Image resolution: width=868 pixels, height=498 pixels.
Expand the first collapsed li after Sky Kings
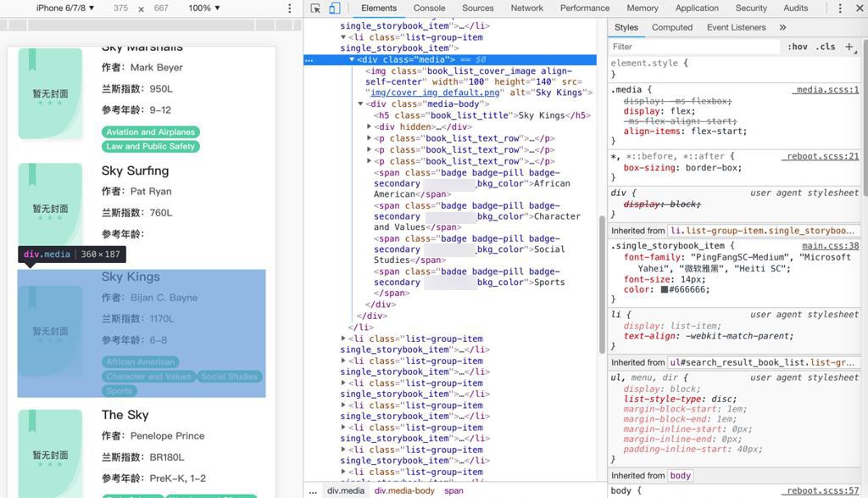click(x=343, y=339)
